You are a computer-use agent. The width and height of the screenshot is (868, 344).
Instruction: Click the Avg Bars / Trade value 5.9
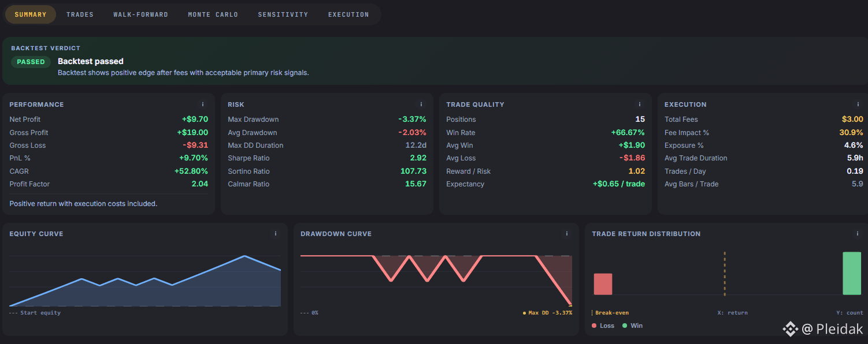858,184
